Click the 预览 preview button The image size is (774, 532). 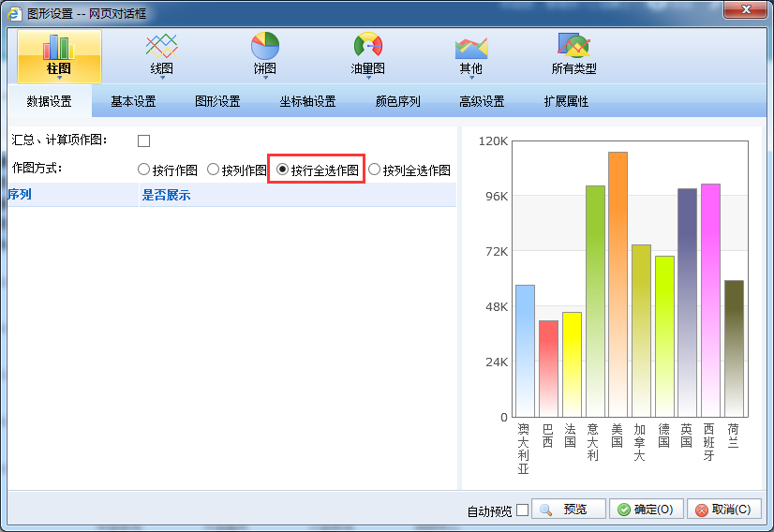coord(569,510)
